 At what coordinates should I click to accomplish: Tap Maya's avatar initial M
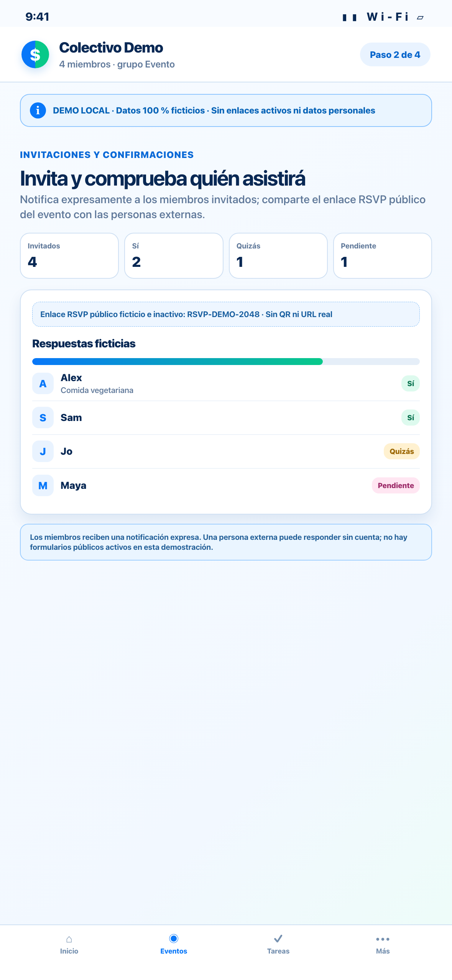pos(43,485)
